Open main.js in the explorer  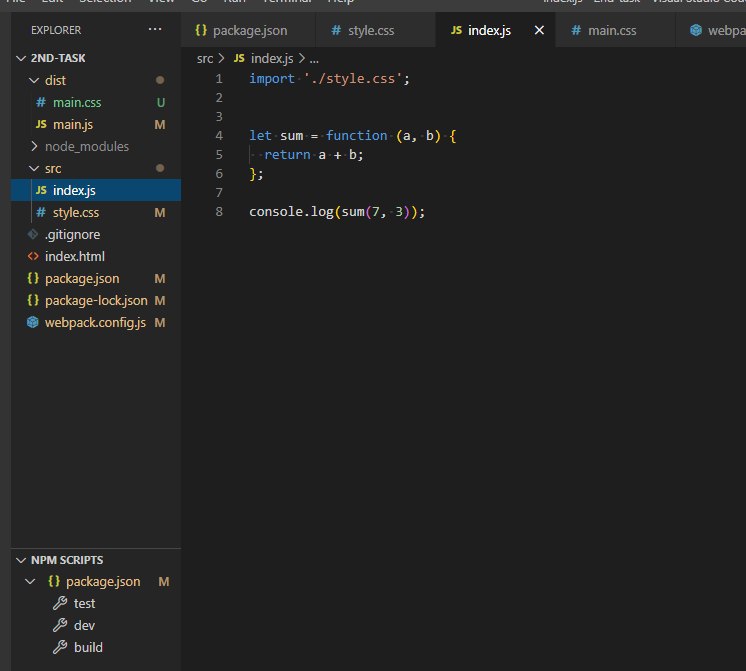pos(73,124)
